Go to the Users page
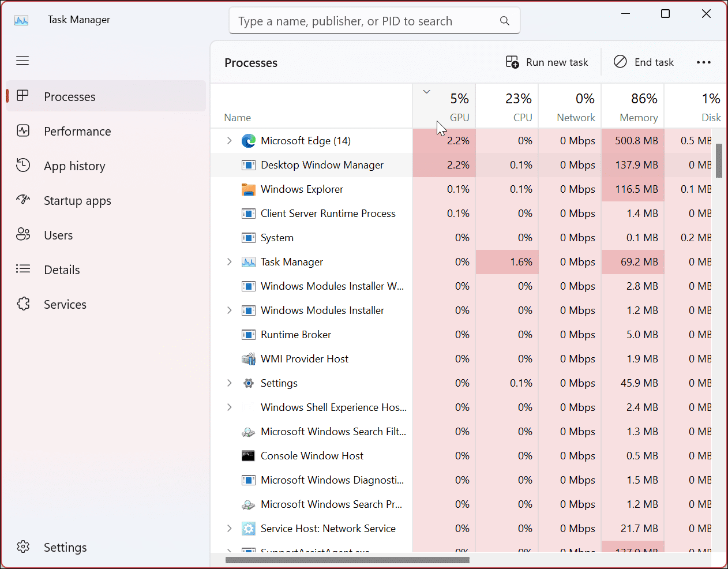This screenshot has height=569, width=728. click(x=106, y=235)
